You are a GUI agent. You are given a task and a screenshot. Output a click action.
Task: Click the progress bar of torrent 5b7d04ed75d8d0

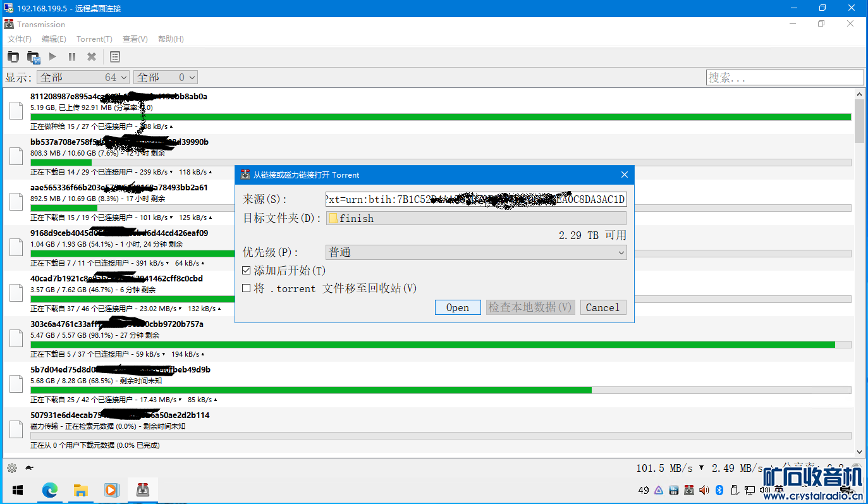441,390
